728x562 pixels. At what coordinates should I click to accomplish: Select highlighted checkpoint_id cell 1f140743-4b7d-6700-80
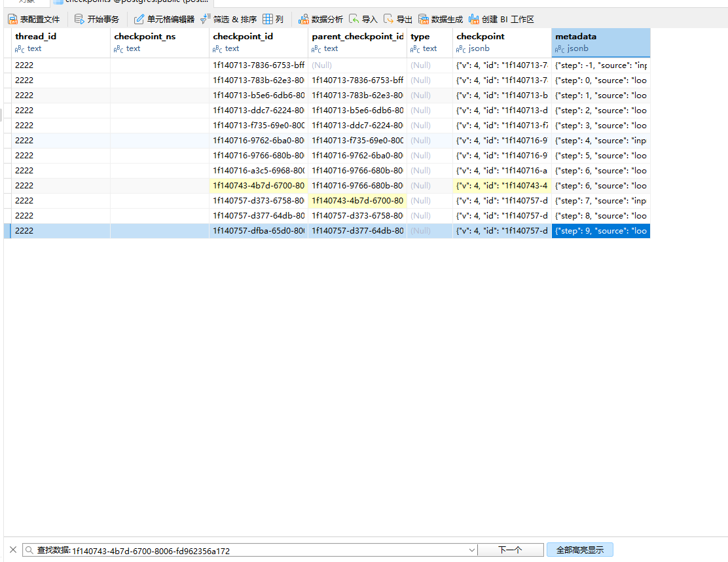coord(259,186)
